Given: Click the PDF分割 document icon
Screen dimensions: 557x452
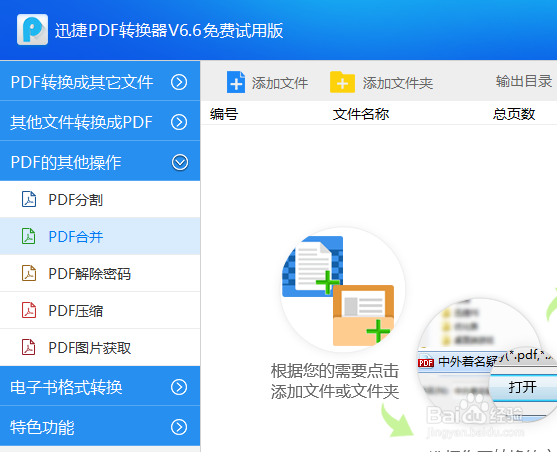Looking at the screenshot, I should tap(29, 199).
